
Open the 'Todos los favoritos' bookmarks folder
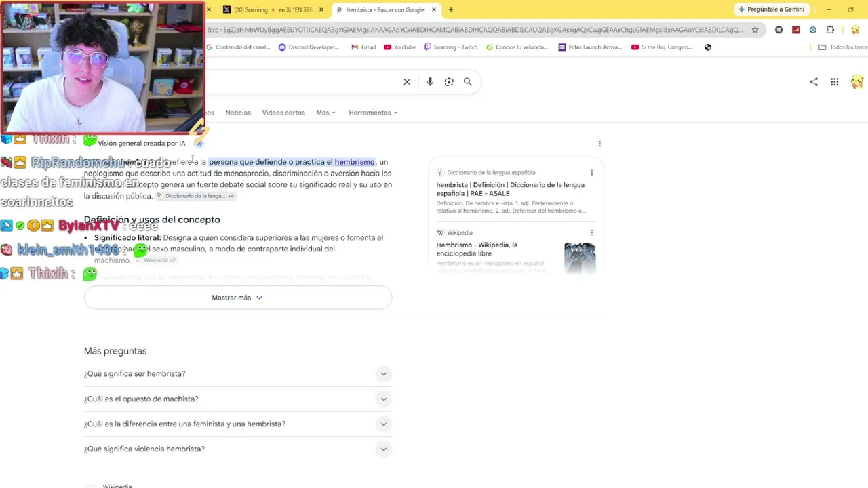[843, 47]
